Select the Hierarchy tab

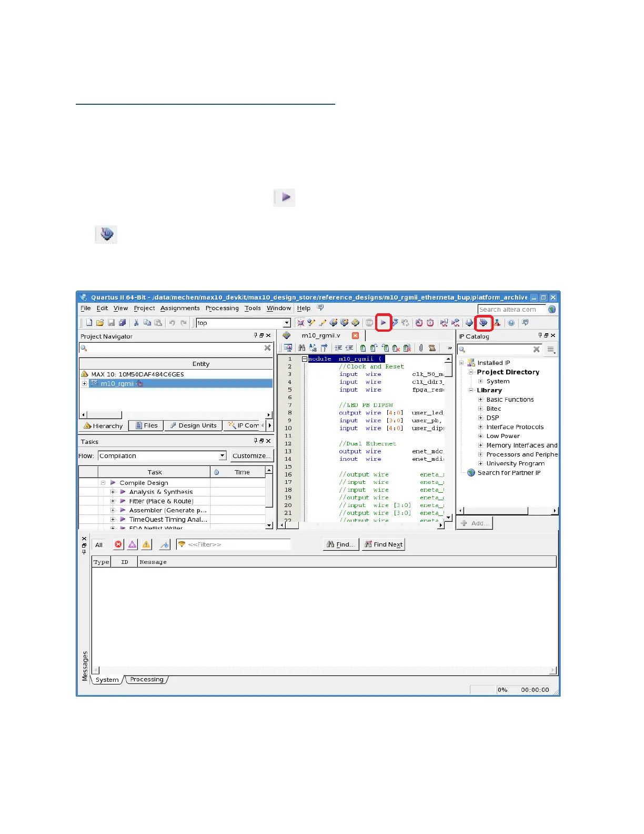point(103,425)
